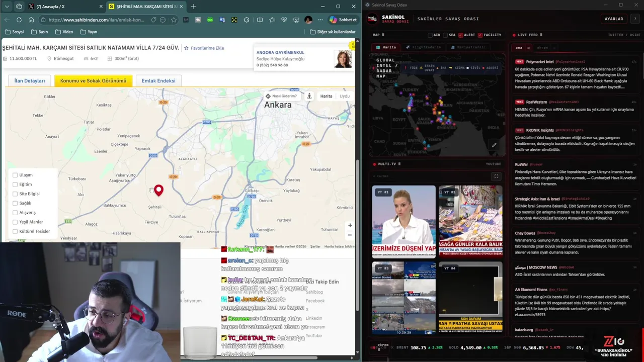Open the YT #4 video feed

[470, 298]
